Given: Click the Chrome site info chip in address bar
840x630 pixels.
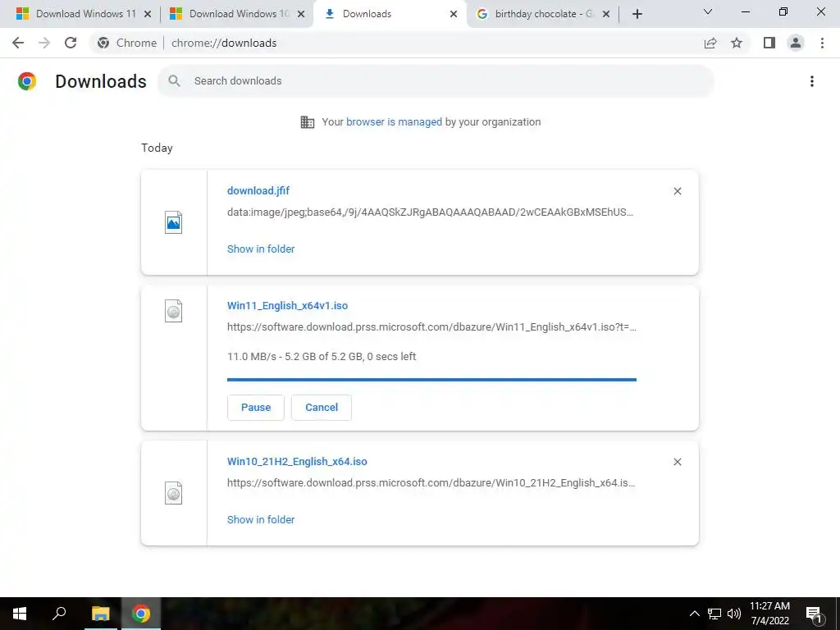Looking at the screenshot, I should pos(127,43).
